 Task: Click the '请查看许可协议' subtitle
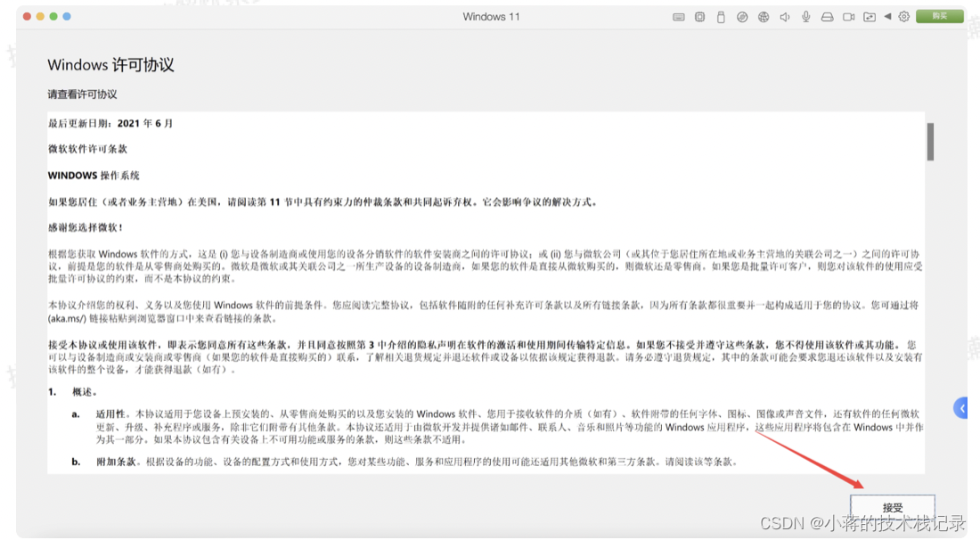[x=83, y=94]
